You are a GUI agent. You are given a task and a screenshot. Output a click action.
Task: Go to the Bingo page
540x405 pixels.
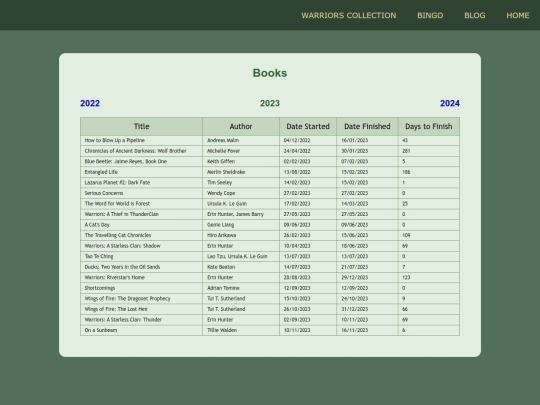tap(430, 15)
